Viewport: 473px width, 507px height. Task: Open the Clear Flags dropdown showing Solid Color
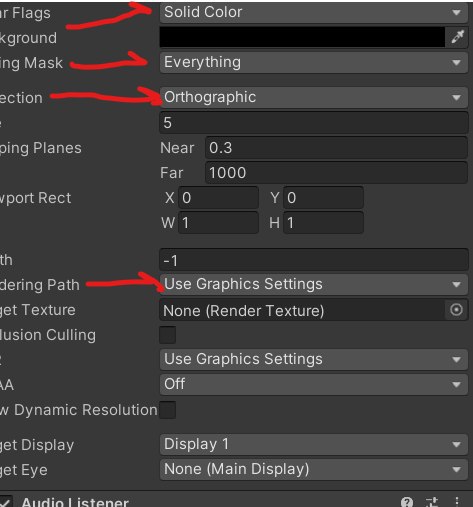314,12
